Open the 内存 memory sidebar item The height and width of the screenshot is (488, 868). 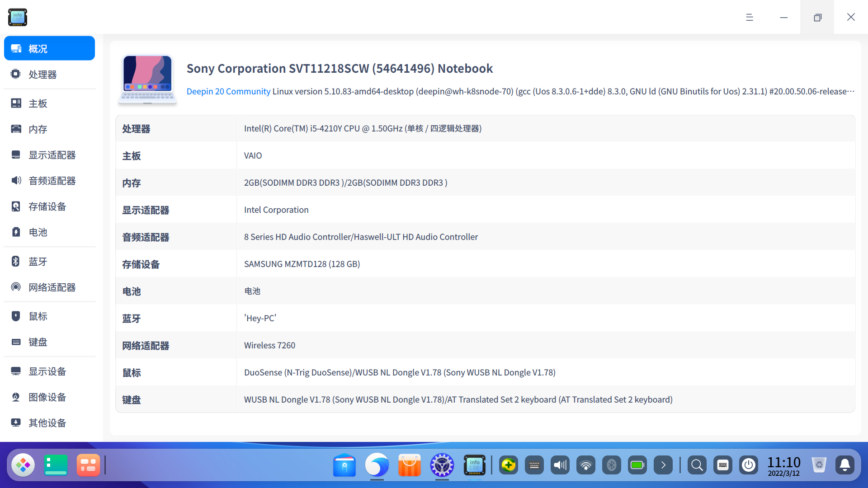pyautogui.click(x=38, y=129)
